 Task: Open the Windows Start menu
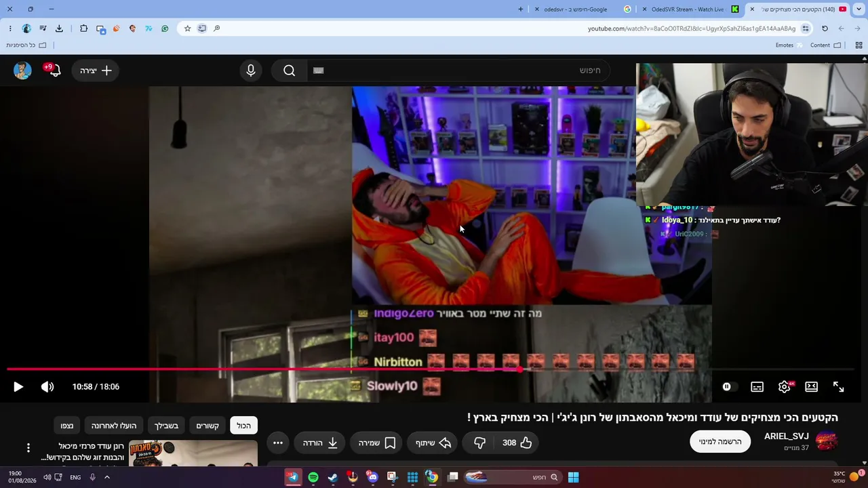[x=573, y=477]
